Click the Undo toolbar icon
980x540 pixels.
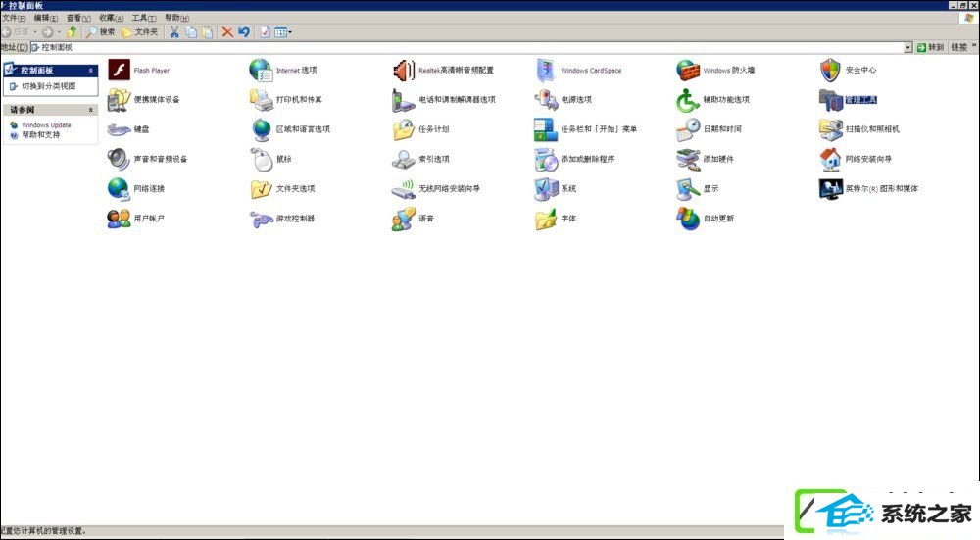(x=244, y=32)
